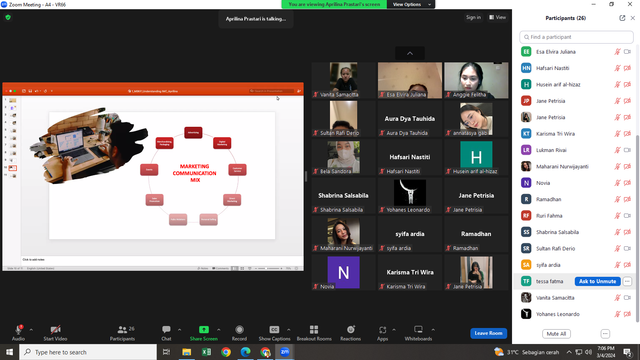Open Excel from the taskbar
Viewport: 640px width, 360px height.
tap(206, 352)
